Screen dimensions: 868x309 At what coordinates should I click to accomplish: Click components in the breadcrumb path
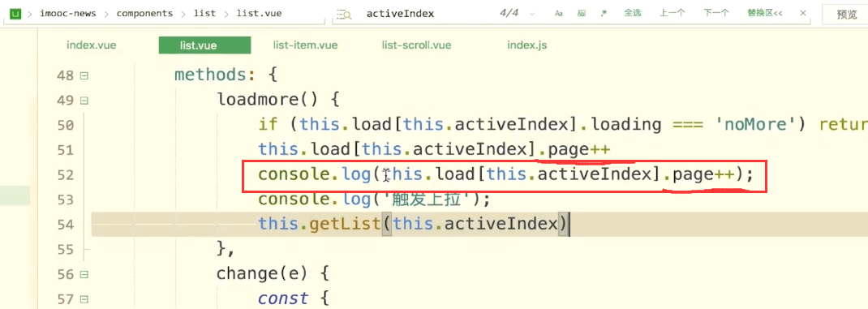[x=144, y=13]
